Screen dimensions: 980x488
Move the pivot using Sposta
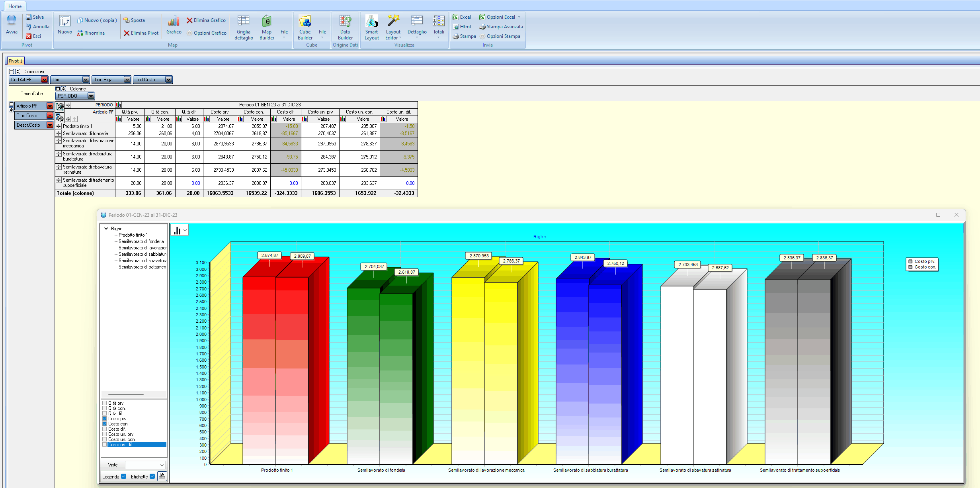tap(134, 20)
